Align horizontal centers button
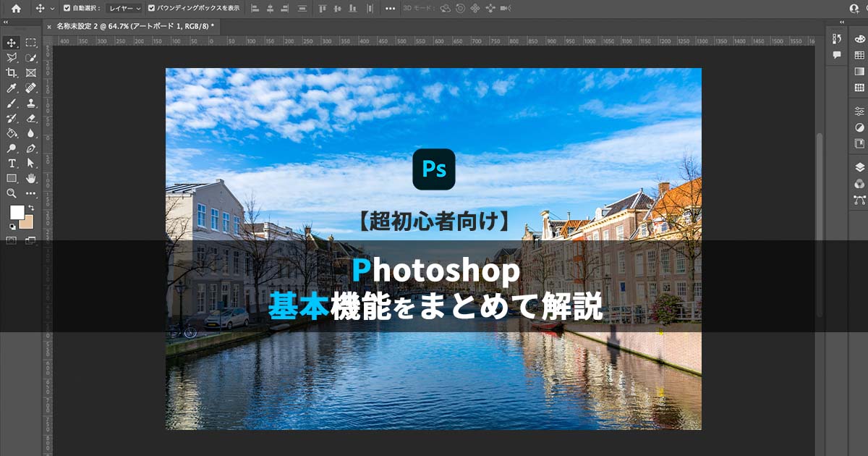868x456 pixels. (269, 8)
